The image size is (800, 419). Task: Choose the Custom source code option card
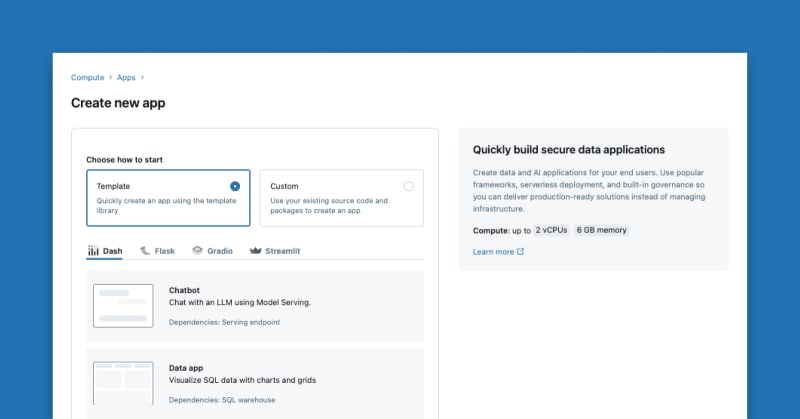coord(341,198)
